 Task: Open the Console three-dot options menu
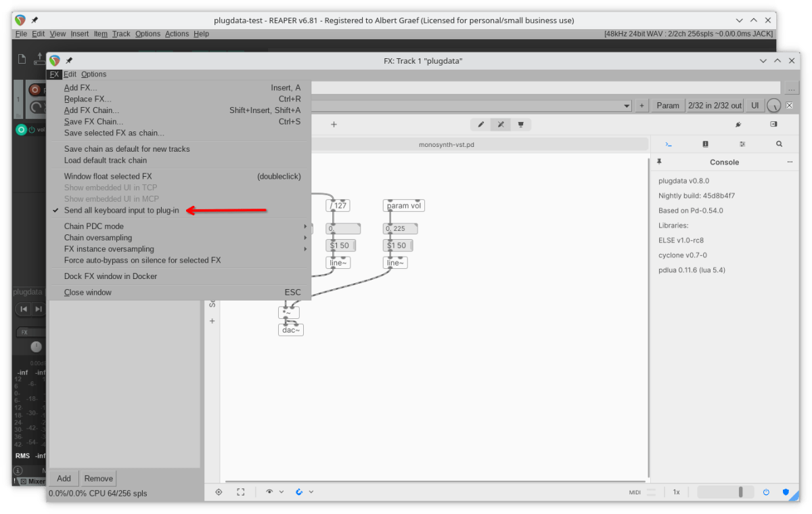789,163
